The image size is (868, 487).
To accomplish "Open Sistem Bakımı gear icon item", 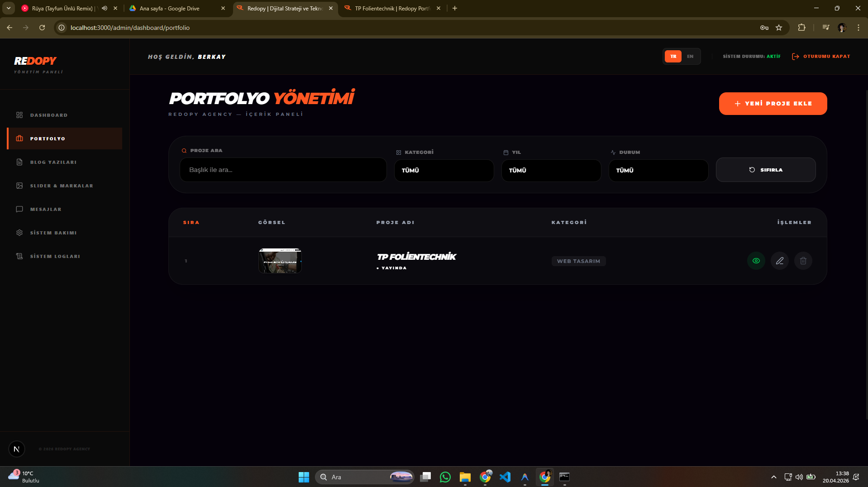I will point(19,233).
